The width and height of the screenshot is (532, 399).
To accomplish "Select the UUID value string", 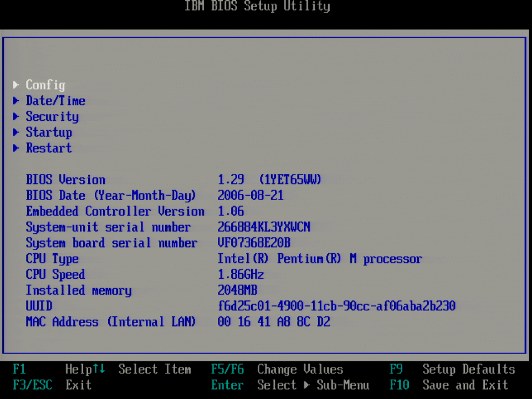I will coord(336,306).
